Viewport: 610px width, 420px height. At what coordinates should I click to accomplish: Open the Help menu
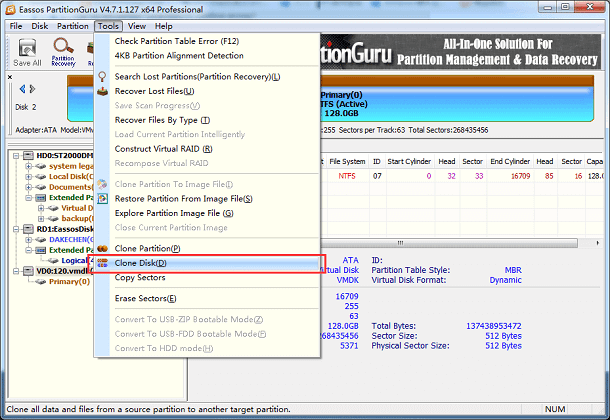coord(163,26)
